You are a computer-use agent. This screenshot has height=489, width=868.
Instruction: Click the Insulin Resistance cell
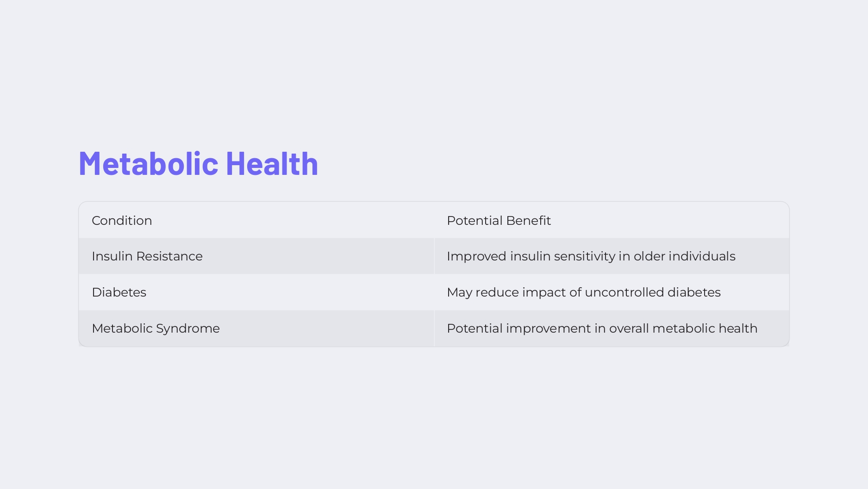[256, 256]
